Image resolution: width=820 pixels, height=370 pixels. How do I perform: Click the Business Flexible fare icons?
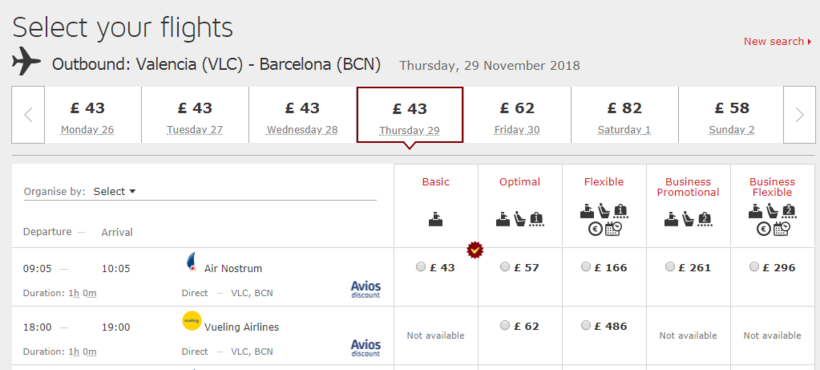pyautogui.click(x=772, y=220)
